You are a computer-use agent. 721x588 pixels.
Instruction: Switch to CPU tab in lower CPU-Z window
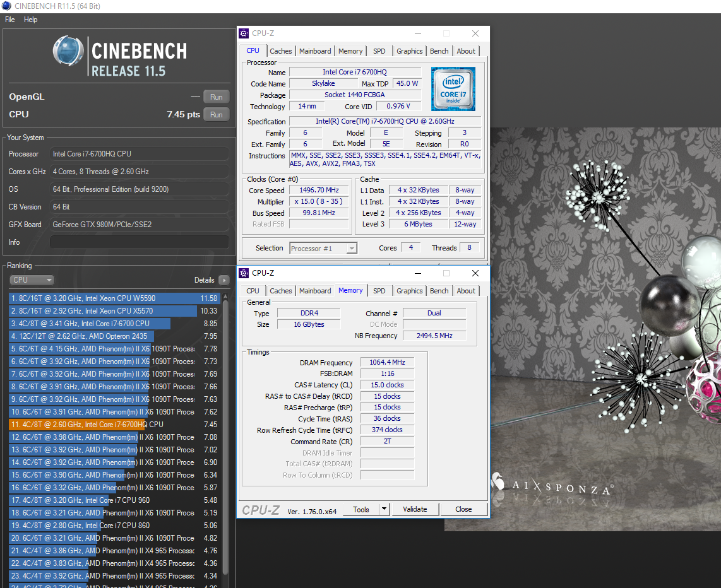click(x=253, y=291)
